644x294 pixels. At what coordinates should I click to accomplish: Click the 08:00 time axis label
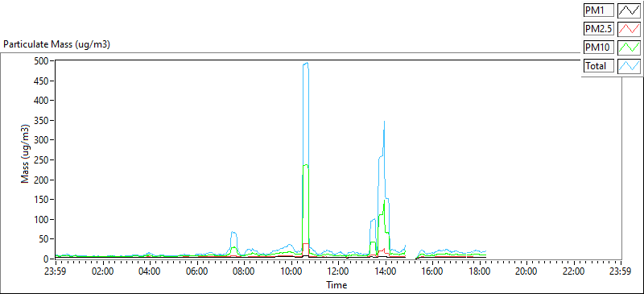click(244, 271)
